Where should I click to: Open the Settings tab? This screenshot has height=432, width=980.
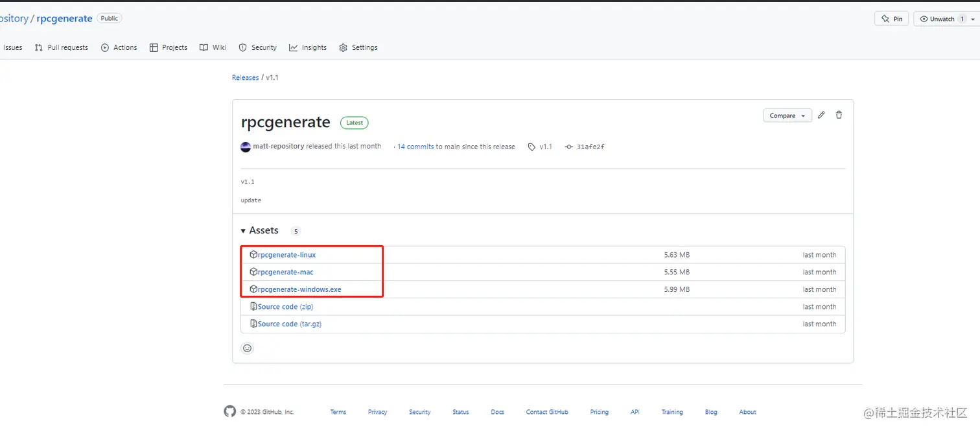click(358, 47)
